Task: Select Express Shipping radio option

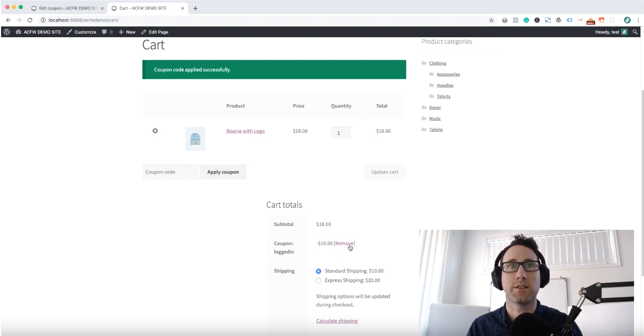Action: tap(318, 281)
